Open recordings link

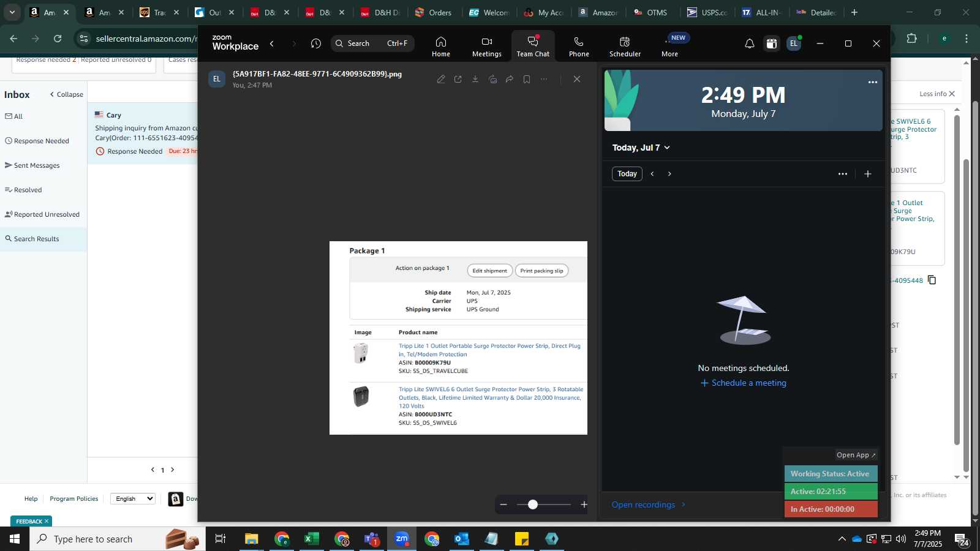649,504
